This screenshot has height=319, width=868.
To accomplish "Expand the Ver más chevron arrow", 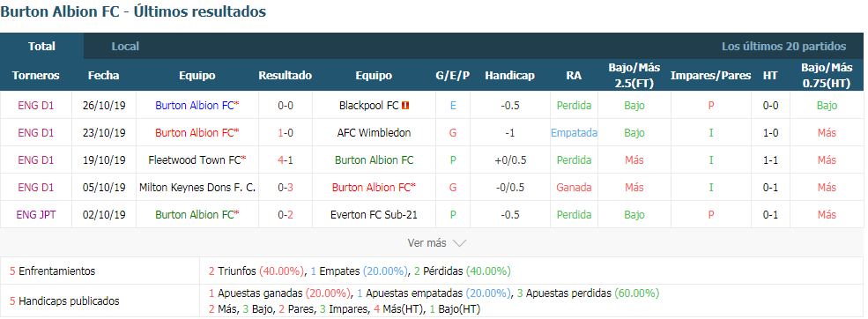I will pos(459,243).
